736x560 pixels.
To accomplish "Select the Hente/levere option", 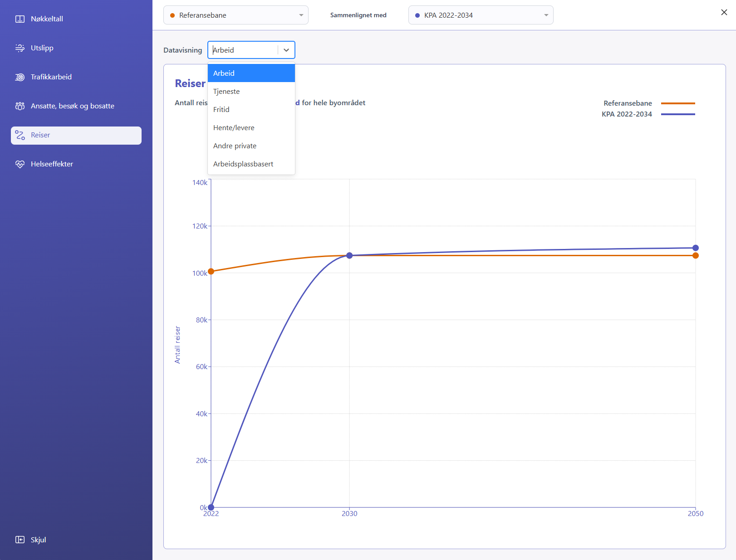I will (x=251, y=127).
